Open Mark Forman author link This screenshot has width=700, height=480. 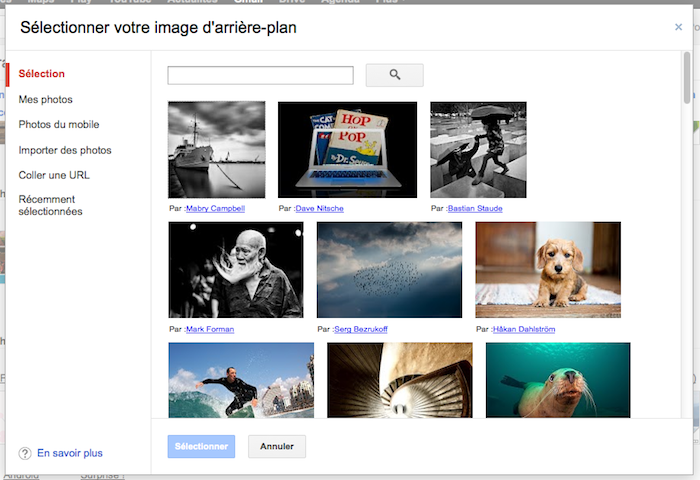tap(210, 329)
